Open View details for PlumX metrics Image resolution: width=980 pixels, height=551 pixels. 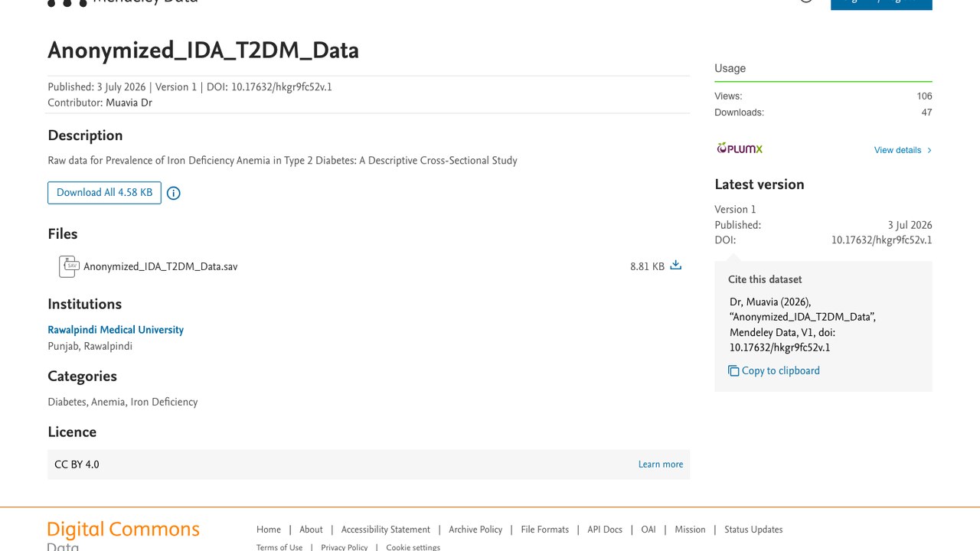click(x=897, y=150)
